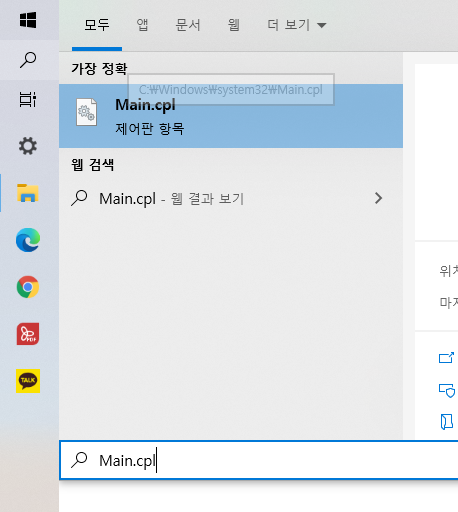Open Task View from the taskbar
The width and height of the screenshot is (458, 512).
tap(28, 100)
